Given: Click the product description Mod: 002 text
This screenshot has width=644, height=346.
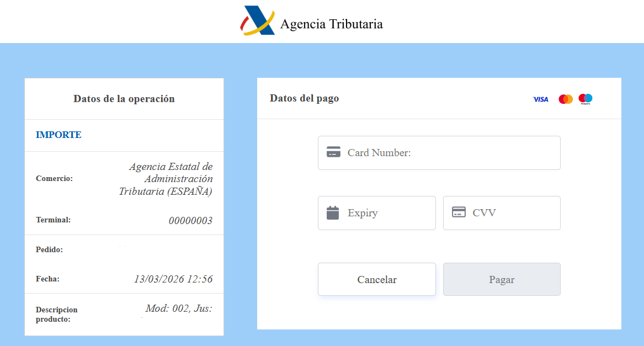Looking at the screenshot, I should tap(178, 308).
